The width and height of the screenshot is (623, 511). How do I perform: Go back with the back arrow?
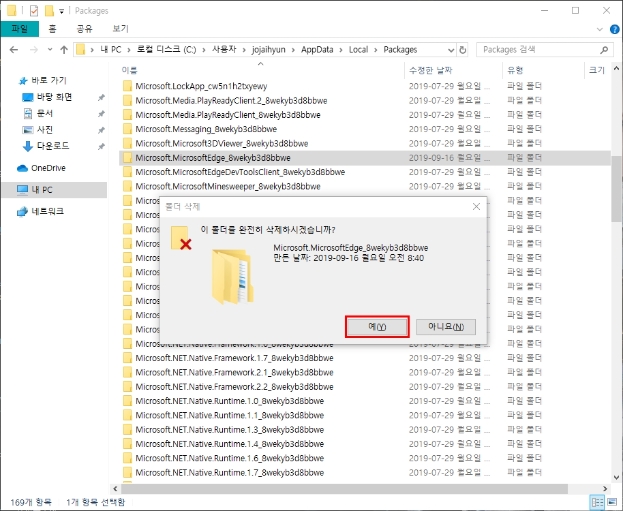click(x=14, y=50)
